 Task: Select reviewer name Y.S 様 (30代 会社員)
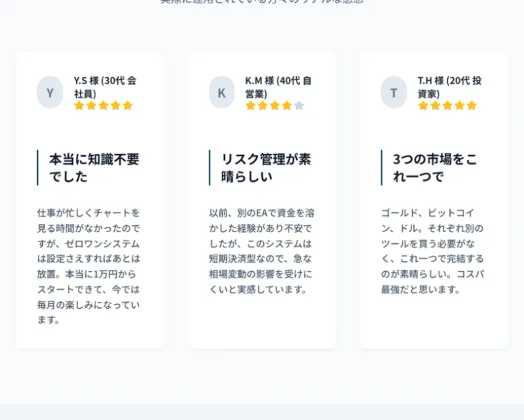(x=105, y=87)
